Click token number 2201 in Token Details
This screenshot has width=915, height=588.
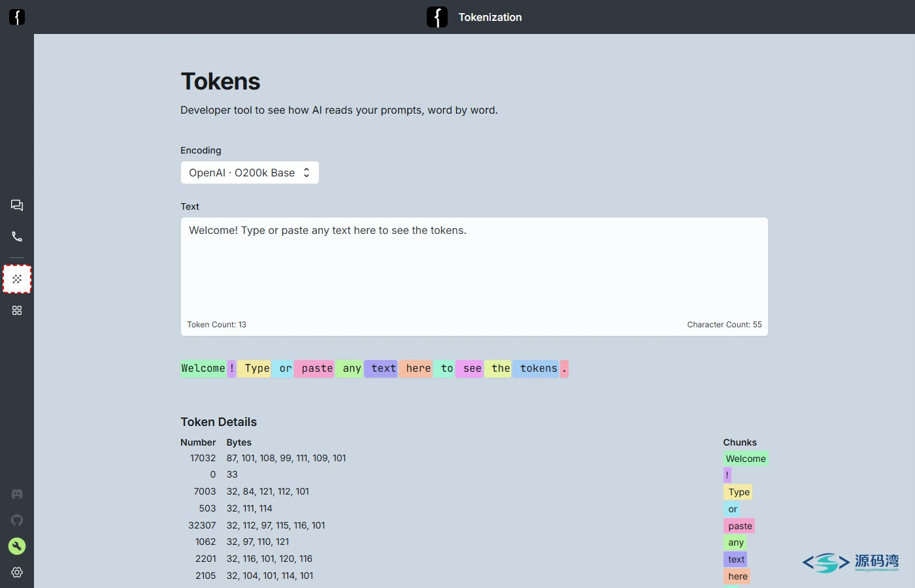(205, 559)
